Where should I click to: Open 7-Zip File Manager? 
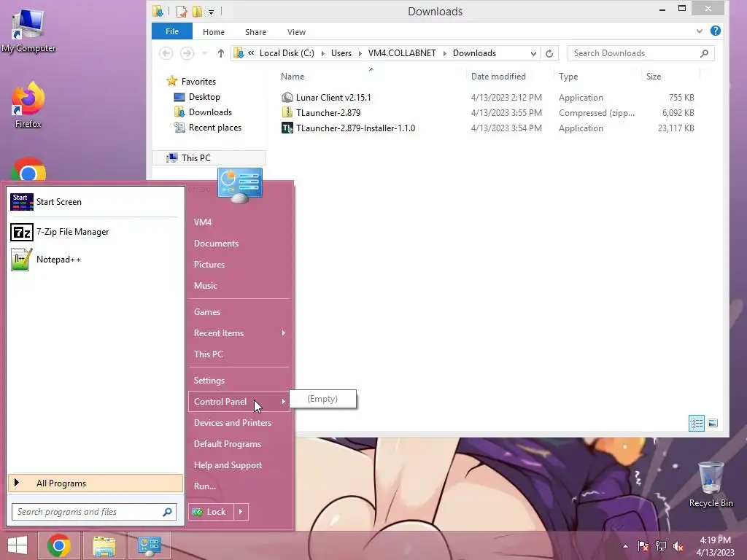point(94,232)
